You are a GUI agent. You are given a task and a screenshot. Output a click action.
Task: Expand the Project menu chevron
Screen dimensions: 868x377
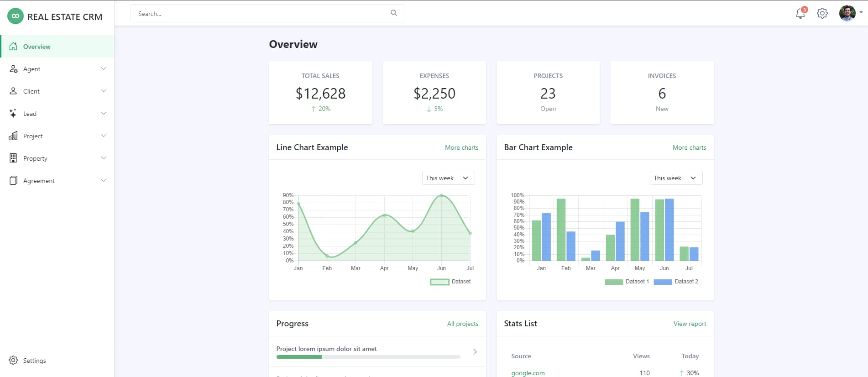(104, 136)
